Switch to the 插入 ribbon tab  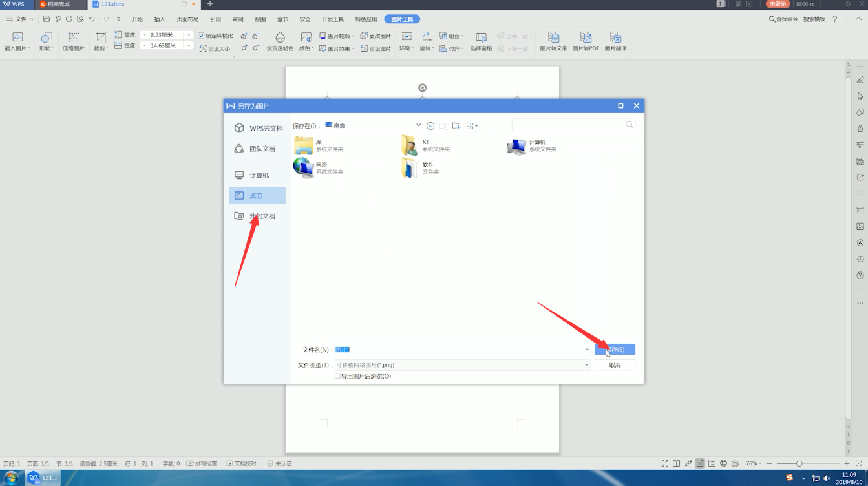(160, 19)
